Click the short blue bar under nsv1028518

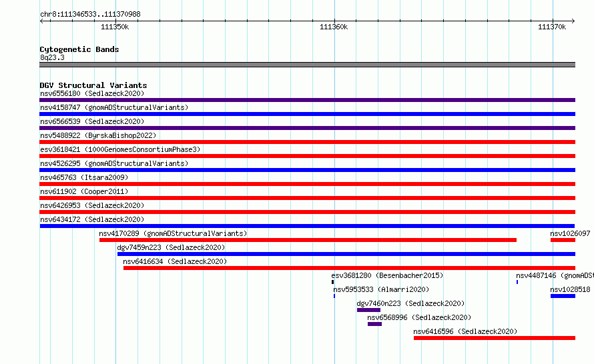(563, 296)
